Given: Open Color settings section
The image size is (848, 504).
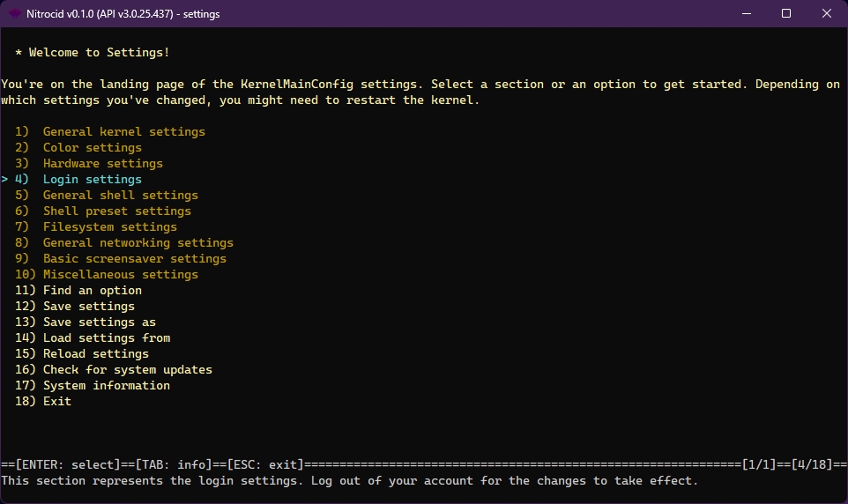Looking at the screenshot, I should click(x=92, y=147).
